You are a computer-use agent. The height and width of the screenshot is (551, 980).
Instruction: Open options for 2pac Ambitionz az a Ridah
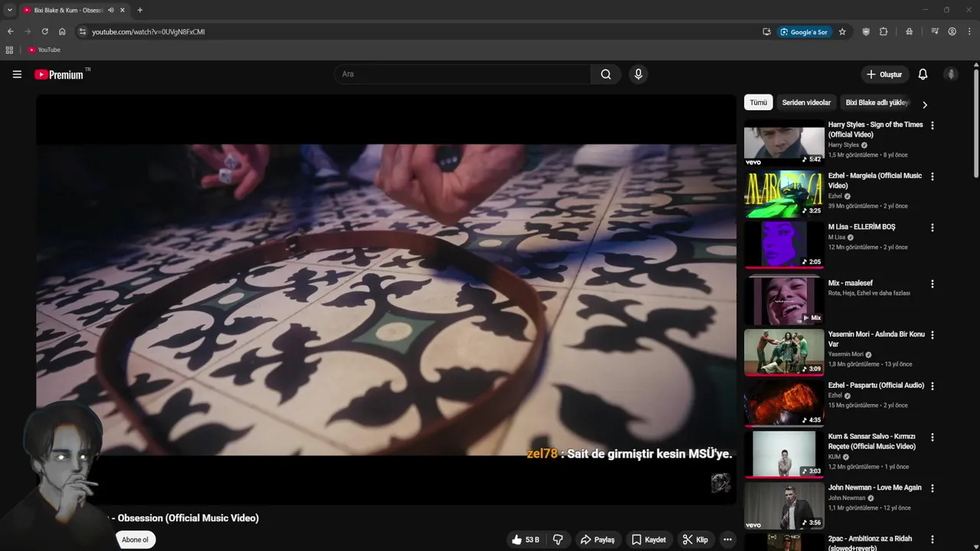[932, 540]
